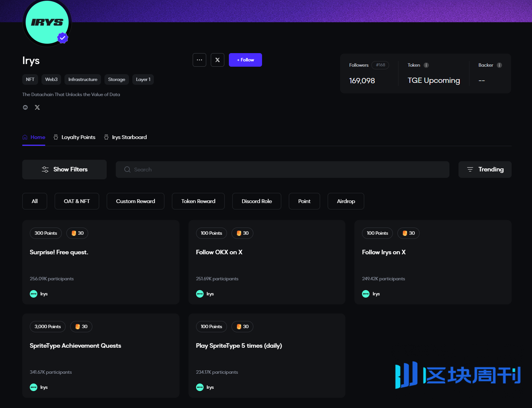Click 100 Points badge on Follow Irys card
532x408 pixels.
[x=377, y=233]
